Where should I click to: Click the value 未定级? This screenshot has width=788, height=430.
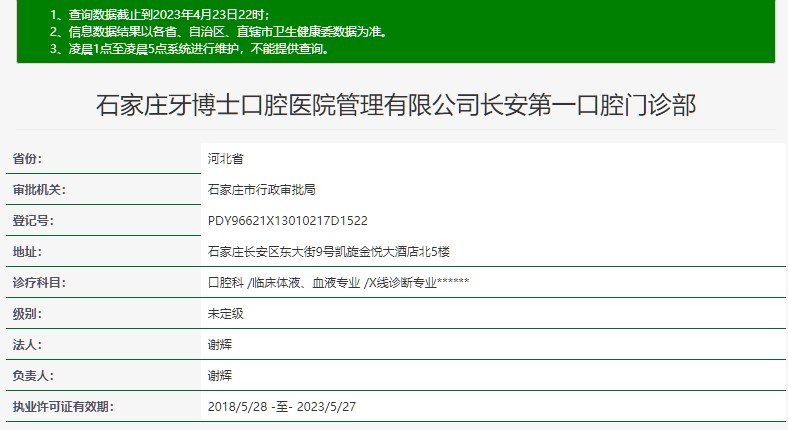[x=226, y=314]
